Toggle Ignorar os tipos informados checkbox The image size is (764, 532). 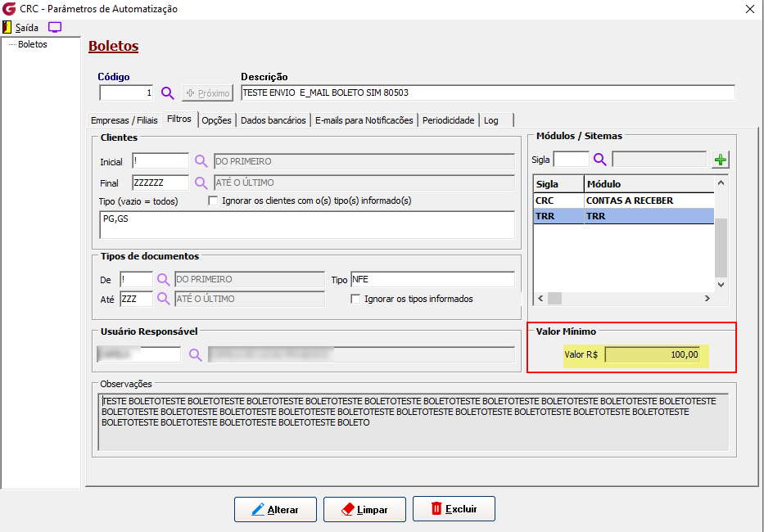pos(355,299)
